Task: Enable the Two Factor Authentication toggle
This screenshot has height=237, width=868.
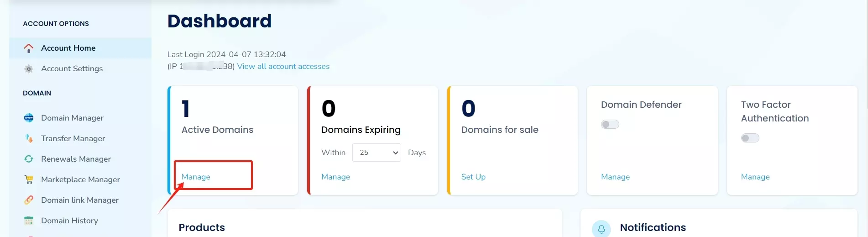Action: tap(750, 138)
